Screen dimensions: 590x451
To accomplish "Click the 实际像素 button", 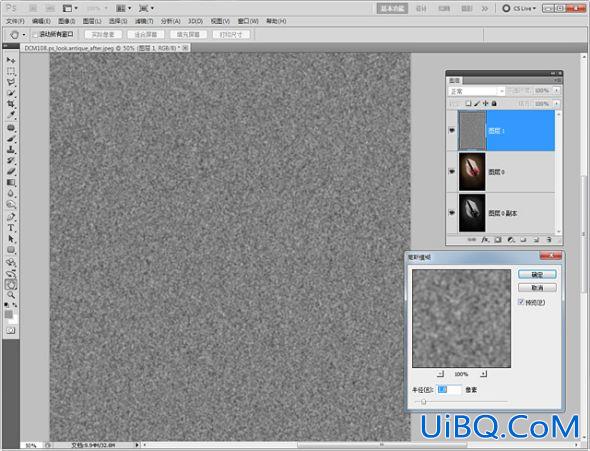I will pyautogui.click(x=103, y=35).
